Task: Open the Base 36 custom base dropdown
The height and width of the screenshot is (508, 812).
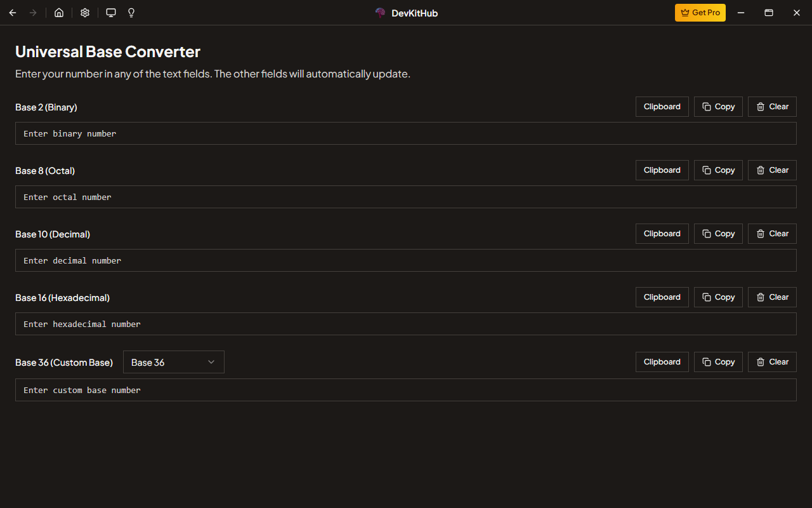Action: pyautogui.click(x=174, y=362)
